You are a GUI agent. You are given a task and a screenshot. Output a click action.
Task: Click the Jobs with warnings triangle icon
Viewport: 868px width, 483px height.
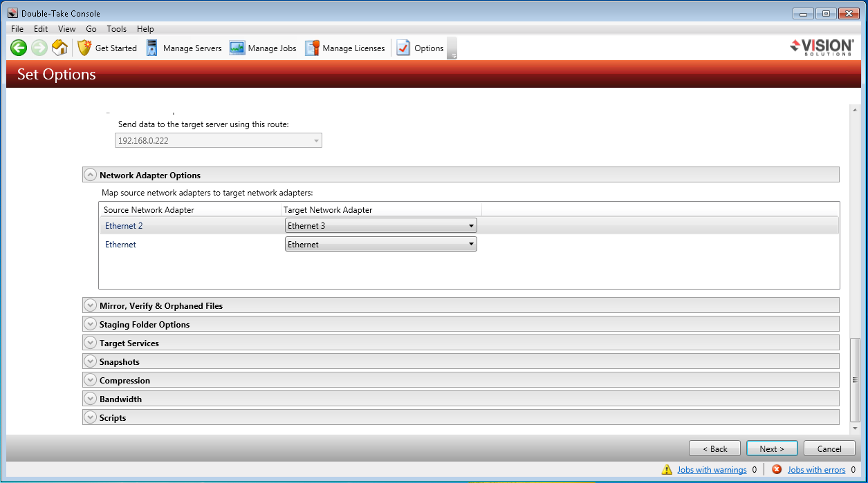tap(667, 469)
